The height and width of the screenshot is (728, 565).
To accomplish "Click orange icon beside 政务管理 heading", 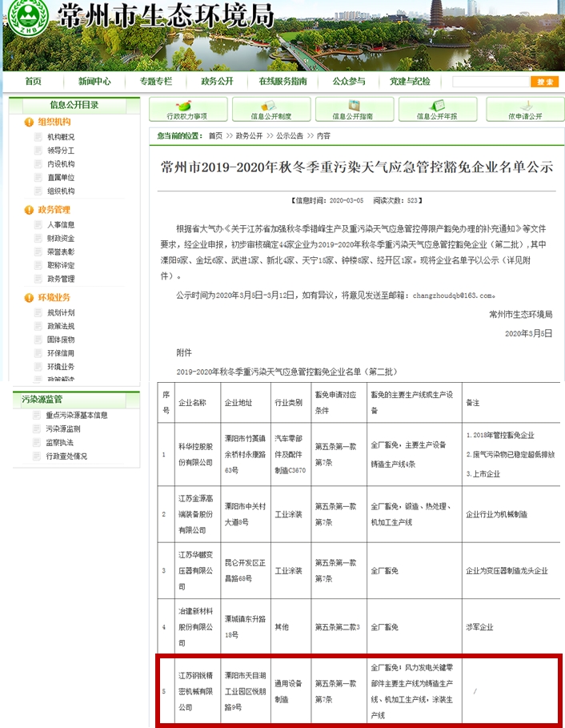I will [x=29, y=210].
